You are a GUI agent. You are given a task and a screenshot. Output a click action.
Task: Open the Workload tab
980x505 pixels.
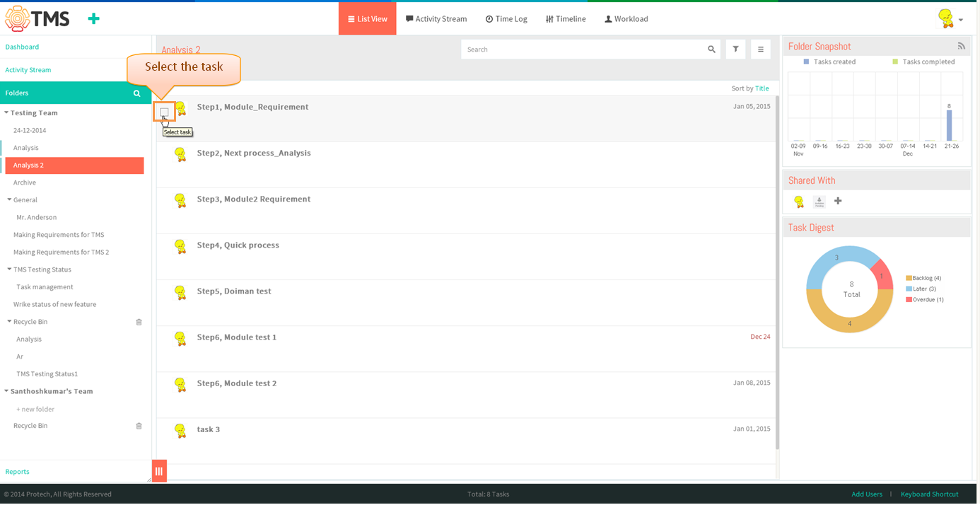[626, 19]
